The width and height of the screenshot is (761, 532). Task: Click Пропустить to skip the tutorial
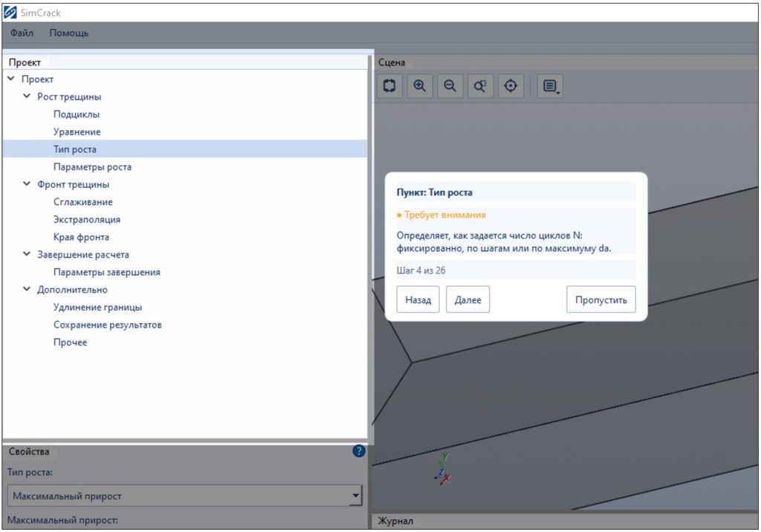point(600,299)
